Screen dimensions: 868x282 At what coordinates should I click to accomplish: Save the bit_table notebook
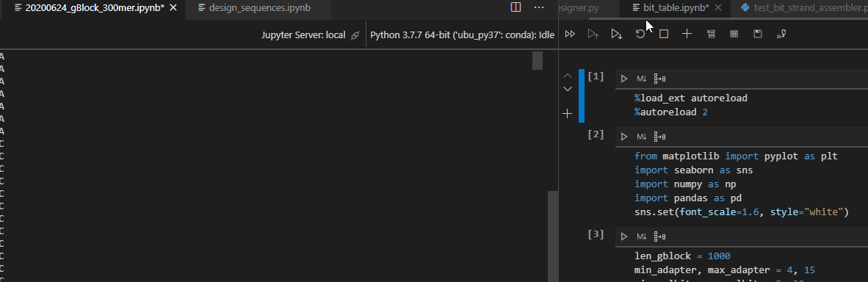pos(758,34)
